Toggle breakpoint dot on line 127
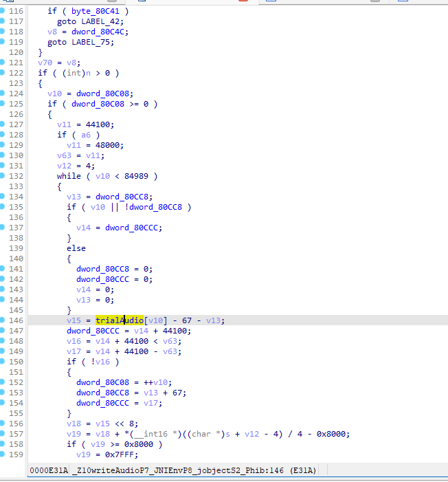Screen dimensions: 448x482 tap(2, 124)
